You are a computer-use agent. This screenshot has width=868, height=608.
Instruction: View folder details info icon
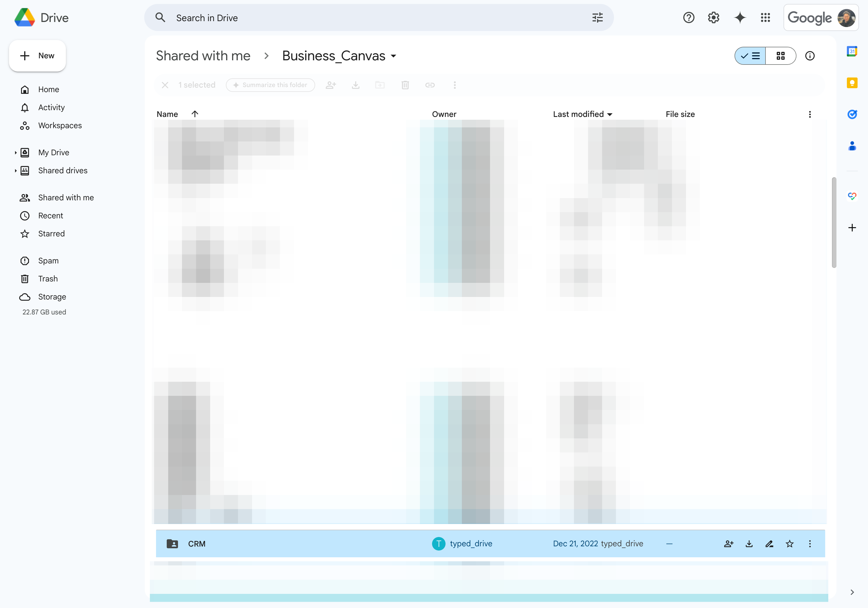click(x=809, y=56)
